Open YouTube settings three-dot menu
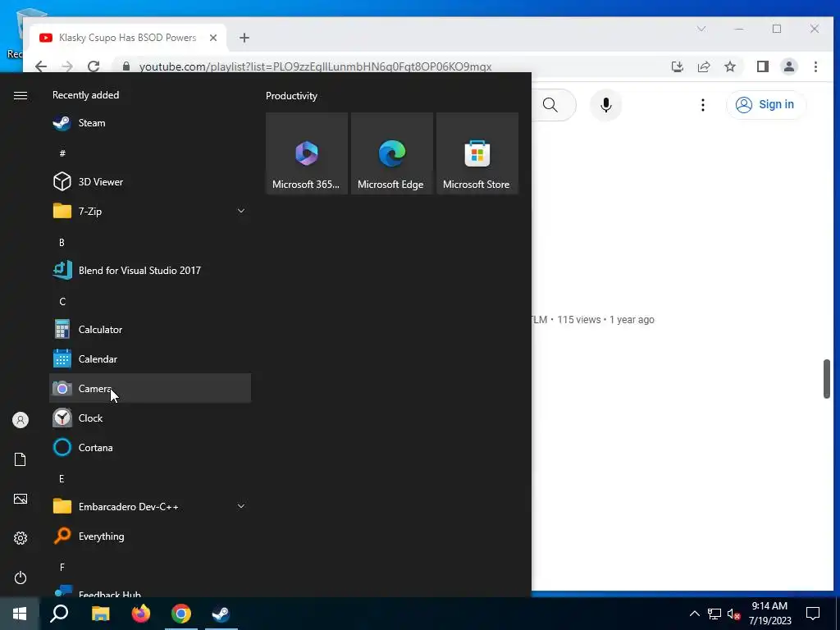 point(702,104)
